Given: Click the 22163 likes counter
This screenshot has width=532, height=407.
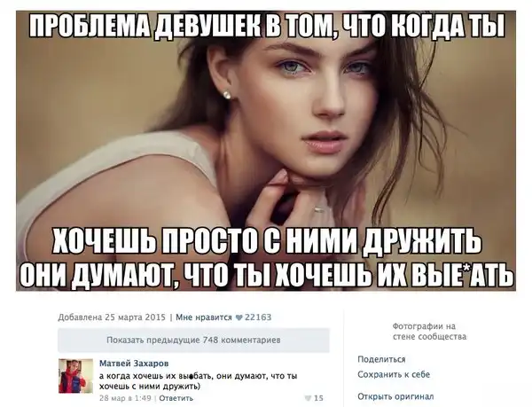Looking at the screenshot, I should (x=258, y=317).
